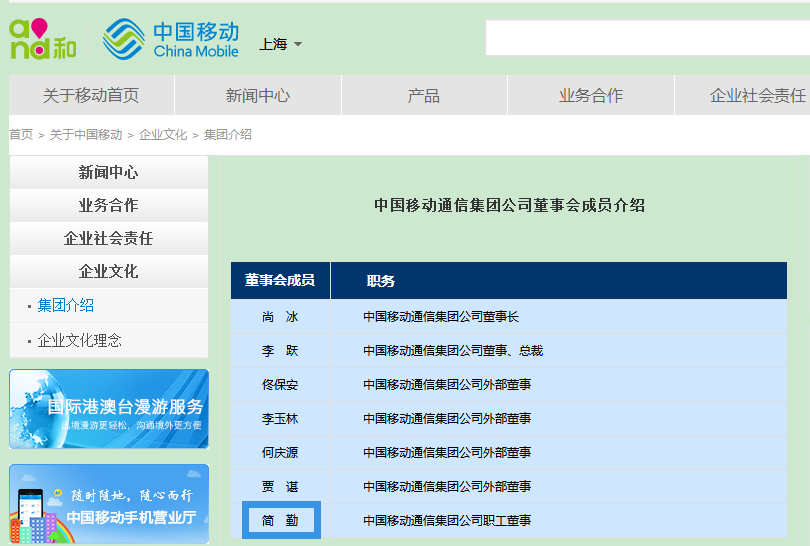The width and height of the screenshot is (810, 546).
Task: Click 中国移动通信集团公司董事长 title text
Action: (441, 317)
